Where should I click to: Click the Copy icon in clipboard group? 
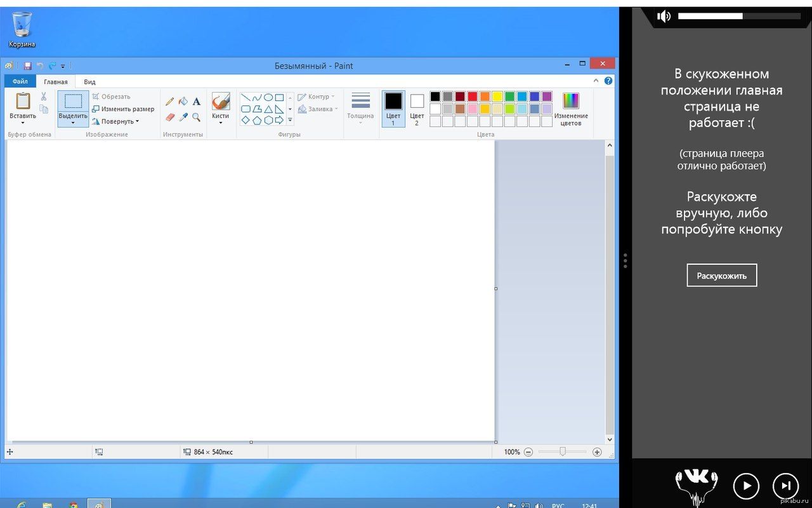(x=44, y=109)
